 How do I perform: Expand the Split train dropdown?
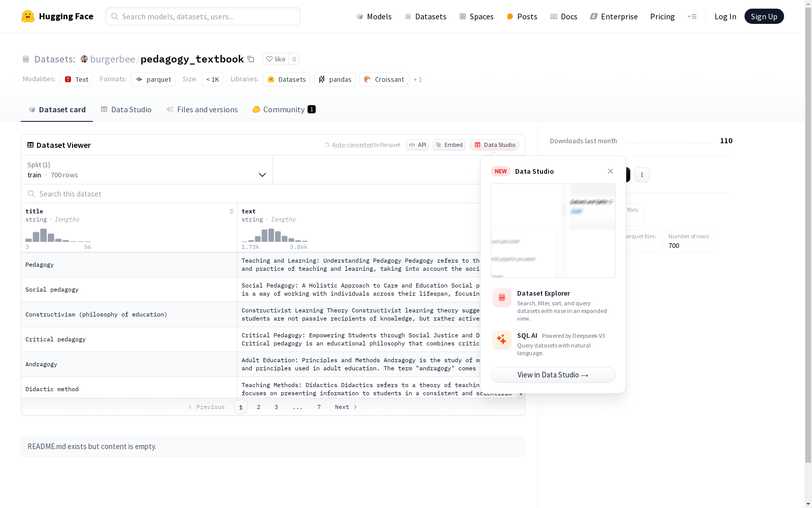coord(147,170)
